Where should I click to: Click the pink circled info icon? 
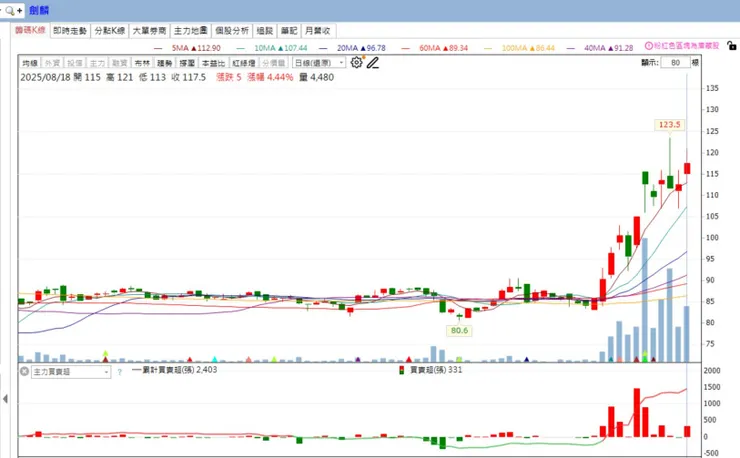click(x=649, y=46)
